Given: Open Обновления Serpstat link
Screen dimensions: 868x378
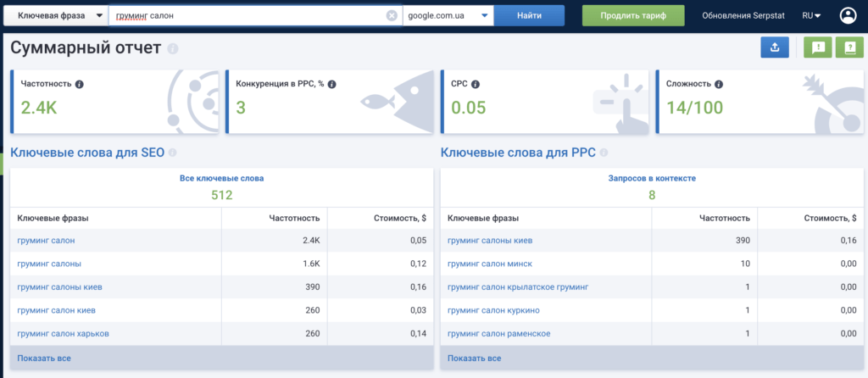Looking at the screenshot, I should coord(743,15).
